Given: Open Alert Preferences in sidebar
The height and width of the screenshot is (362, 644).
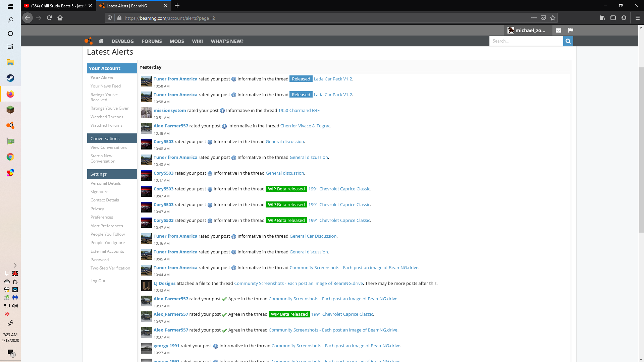Looking at the screenshot, I should point(107,226).
